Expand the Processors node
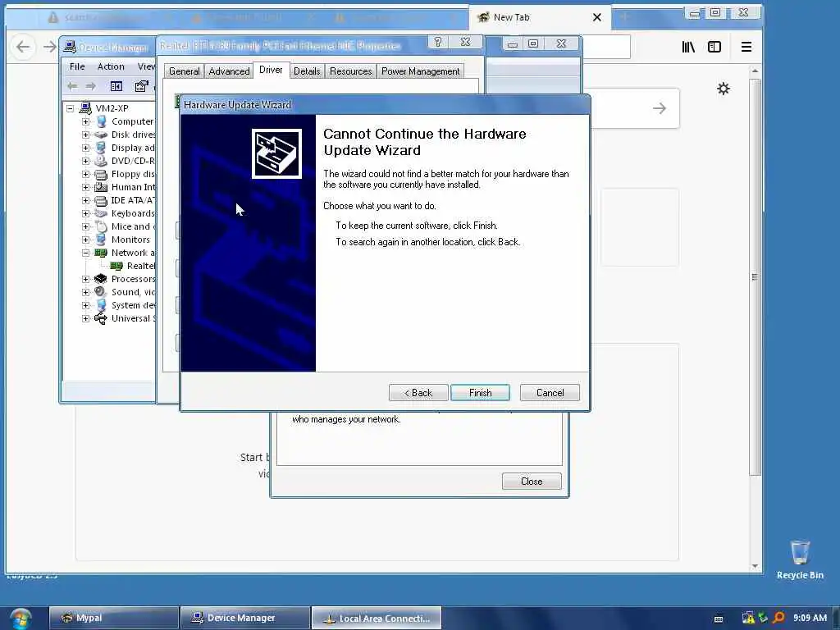This screenshot has width=840, height=630. 85,279
